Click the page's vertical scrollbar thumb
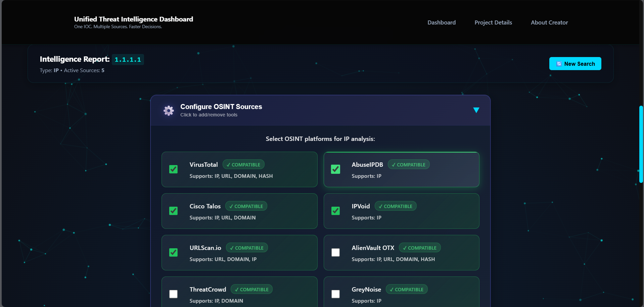Viewport: 644px width, 307px height. point(641,144)
